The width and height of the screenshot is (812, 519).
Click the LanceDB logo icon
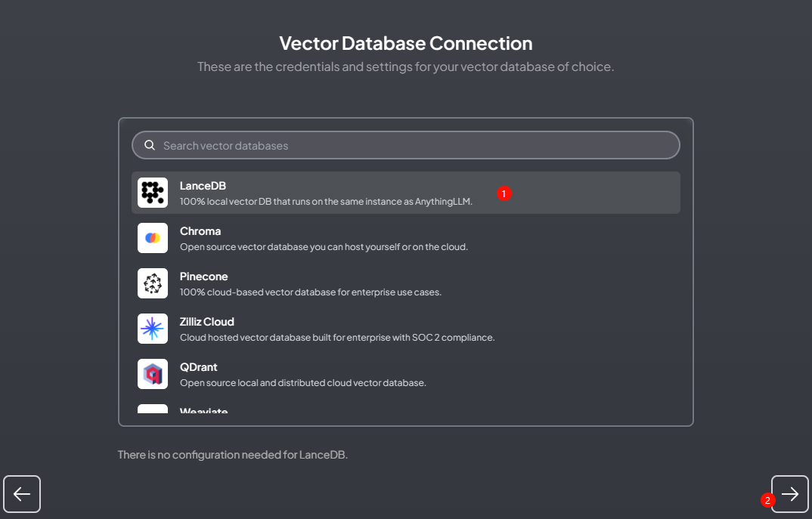153,193
